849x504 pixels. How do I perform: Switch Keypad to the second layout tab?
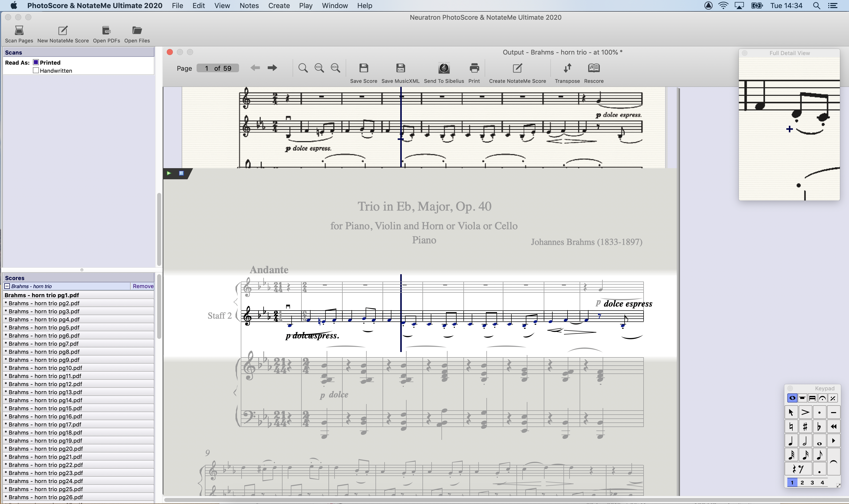click(803, 398)
